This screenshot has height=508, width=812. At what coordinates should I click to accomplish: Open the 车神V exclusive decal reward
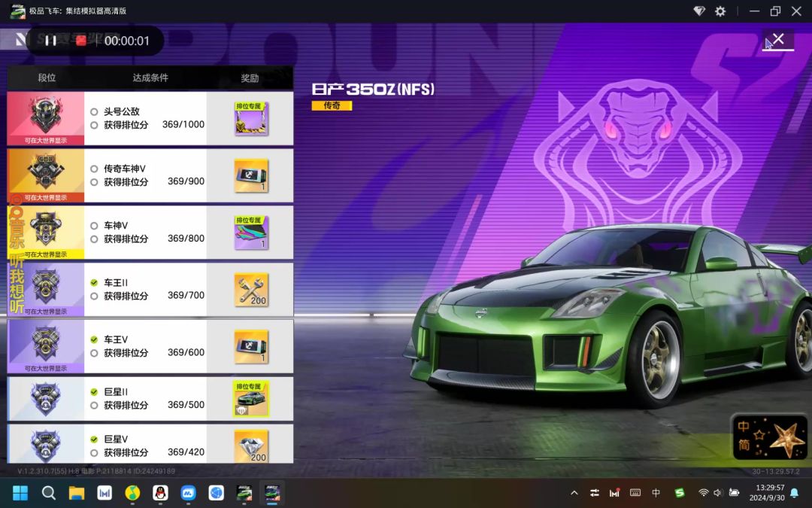[251, 233]
